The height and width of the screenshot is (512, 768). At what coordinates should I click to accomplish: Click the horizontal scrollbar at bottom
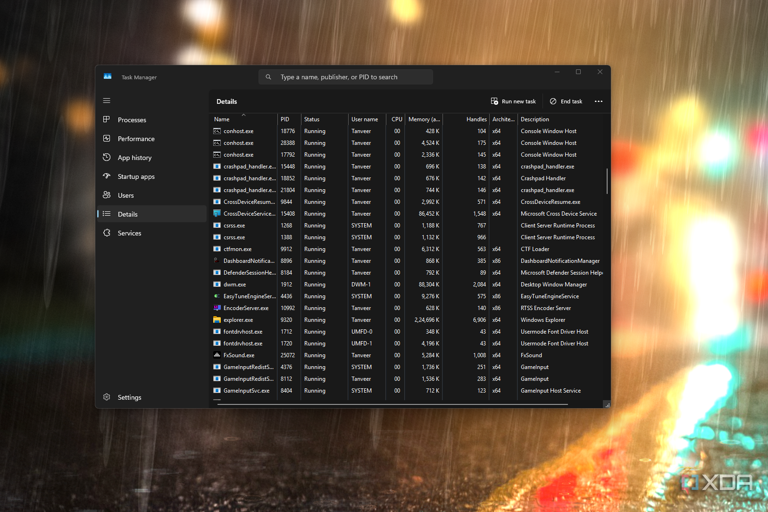392,405
